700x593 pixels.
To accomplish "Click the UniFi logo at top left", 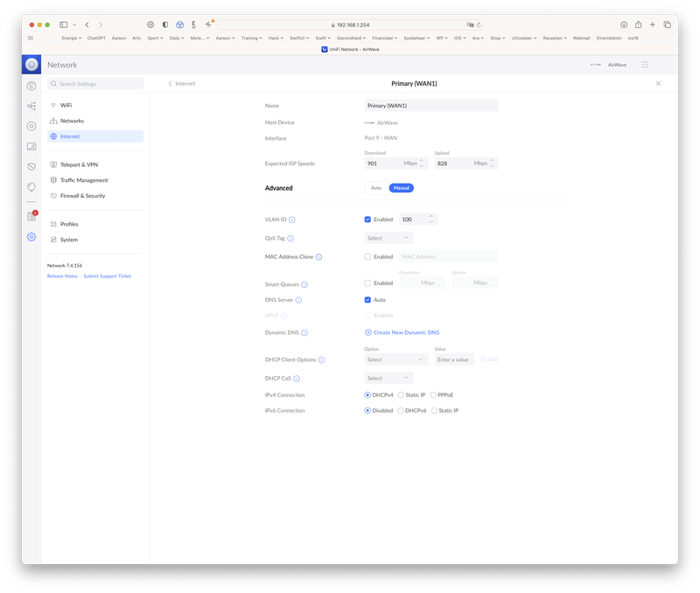I will pyautogui.click(x=31, y=65).
